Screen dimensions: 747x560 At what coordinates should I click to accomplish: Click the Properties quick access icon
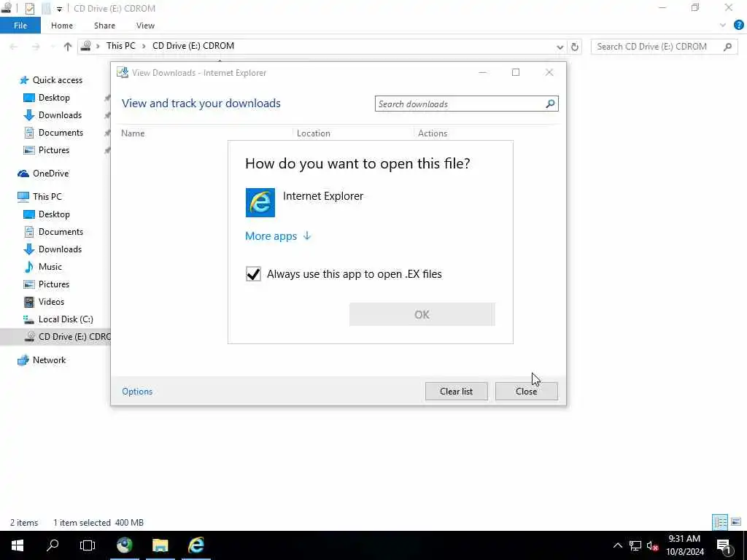pos(29,9)
